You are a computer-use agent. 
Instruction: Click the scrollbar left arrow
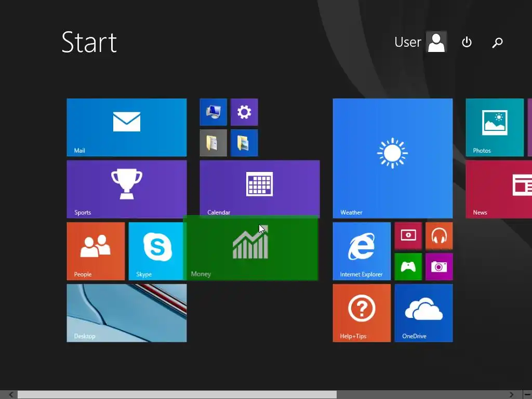pos(11,395)
